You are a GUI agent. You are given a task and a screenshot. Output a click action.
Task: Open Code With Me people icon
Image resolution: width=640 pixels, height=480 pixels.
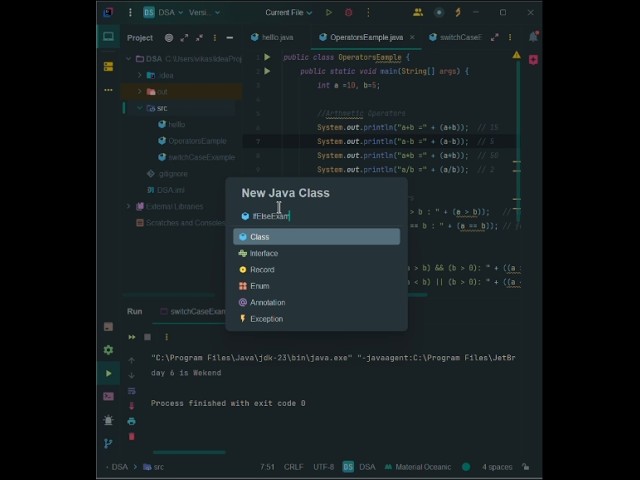pos(418,13)
